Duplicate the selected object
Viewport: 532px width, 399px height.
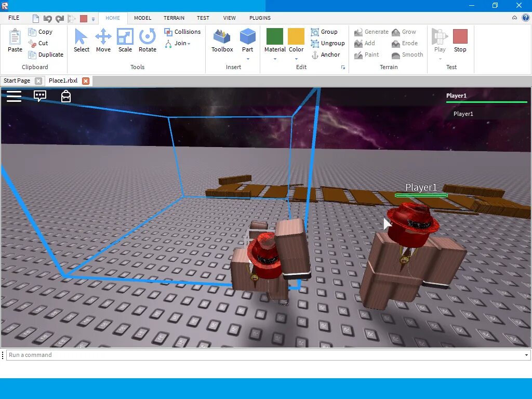point(46,55)
